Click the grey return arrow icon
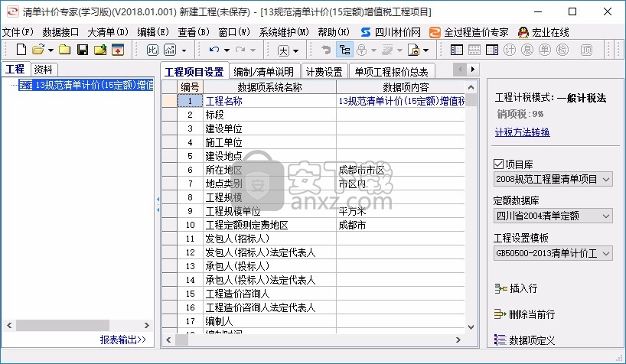The image size is (626, 364). (x=326, y=50)
